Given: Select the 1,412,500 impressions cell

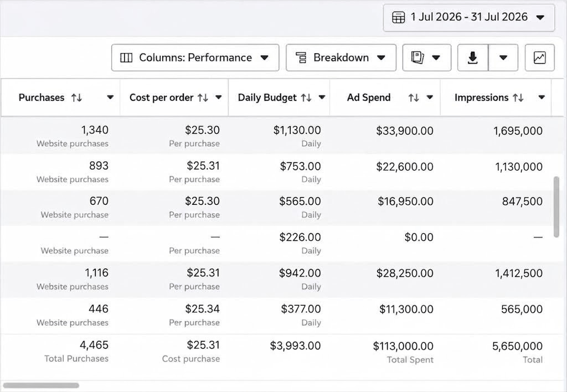Looking at the screenshot, I should 518,274.
